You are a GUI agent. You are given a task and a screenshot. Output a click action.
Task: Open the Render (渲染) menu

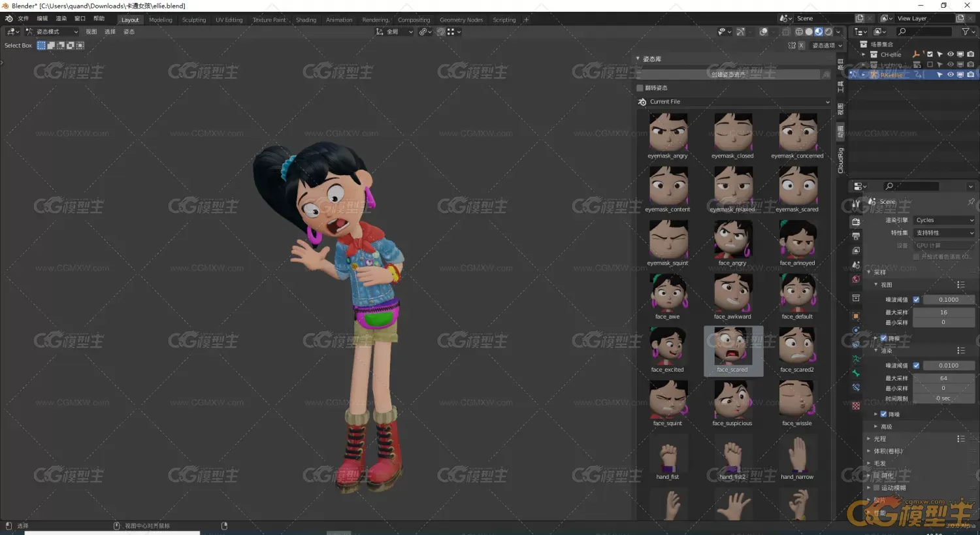61,19
